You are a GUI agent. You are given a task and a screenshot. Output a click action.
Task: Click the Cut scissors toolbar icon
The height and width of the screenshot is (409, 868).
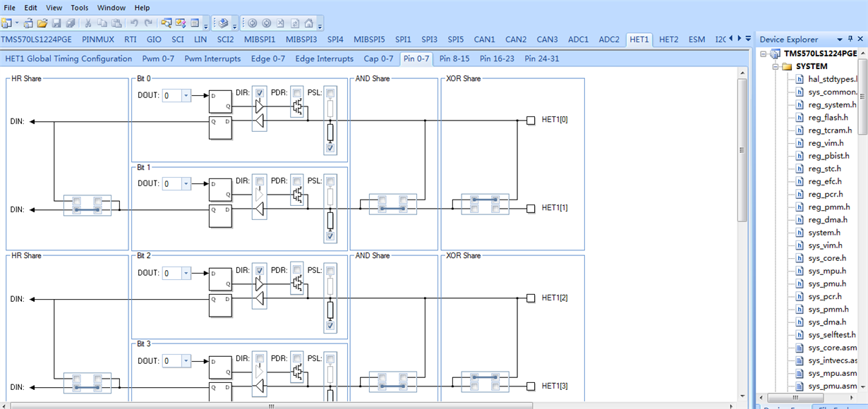click(88, 23)
